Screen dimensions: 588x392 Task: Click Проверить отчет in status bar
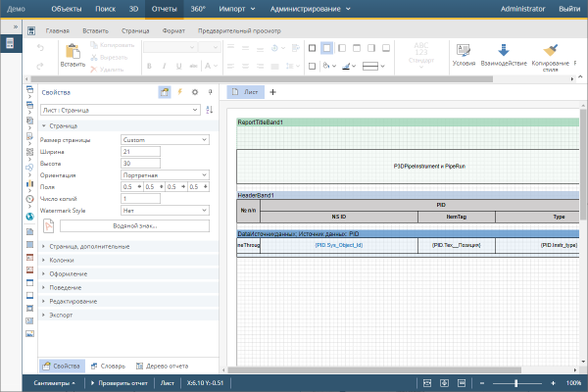122,382
